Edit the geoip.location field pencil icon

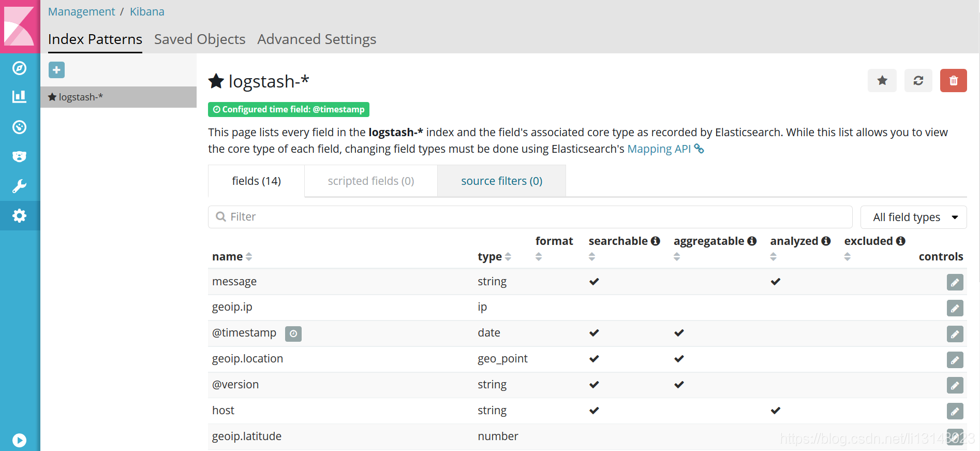tap(955, 360)
